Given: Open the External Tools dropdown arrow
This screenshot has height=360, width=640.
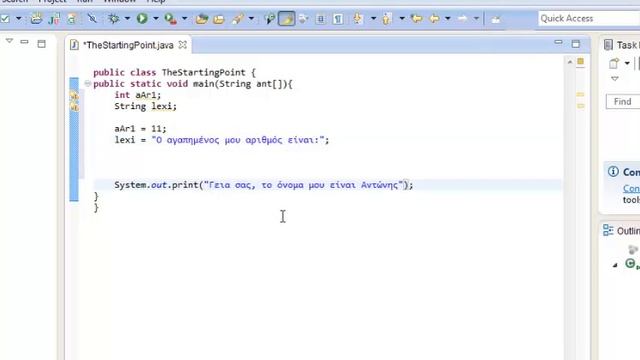Looking at the screenshot, I should point(184,18).
